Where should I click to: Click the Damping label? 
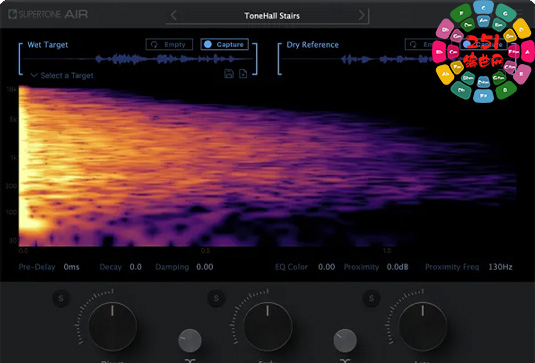click(172, 267)
